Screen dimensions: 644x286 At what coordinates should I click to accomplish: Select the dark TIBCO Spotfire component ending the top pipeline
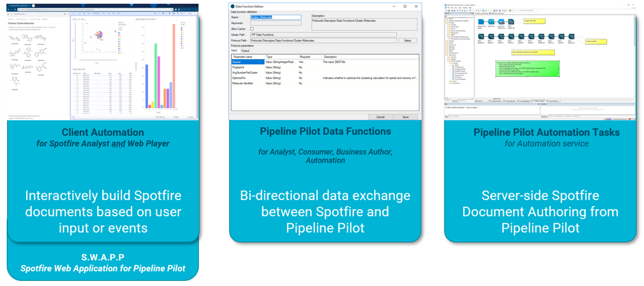coord(511,22)
